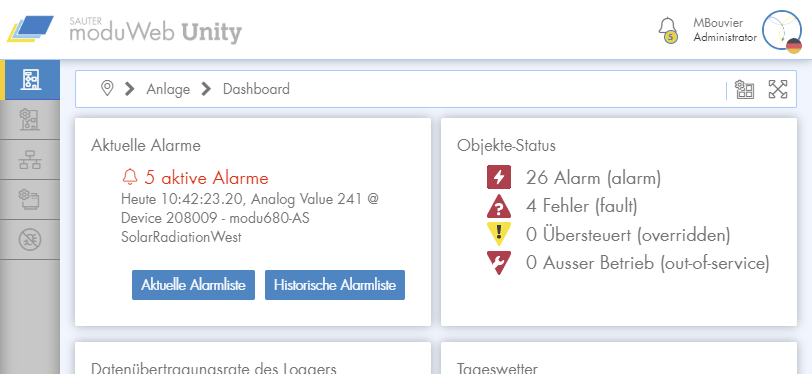Open the device settings sidebar icon
This screenshot has height=374, width=812.
[30, 199]
